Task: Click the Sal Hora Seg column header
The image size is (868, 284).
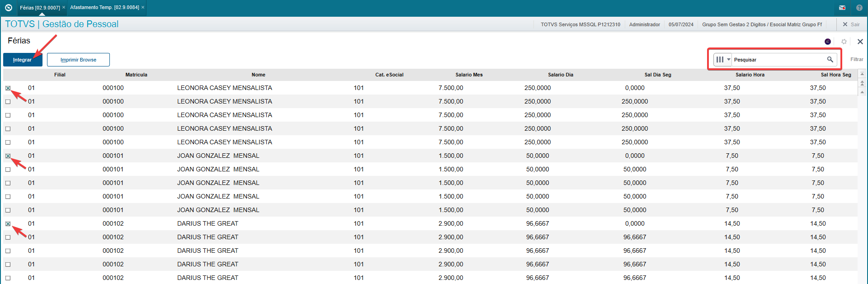Action: (x=836, y=75)
